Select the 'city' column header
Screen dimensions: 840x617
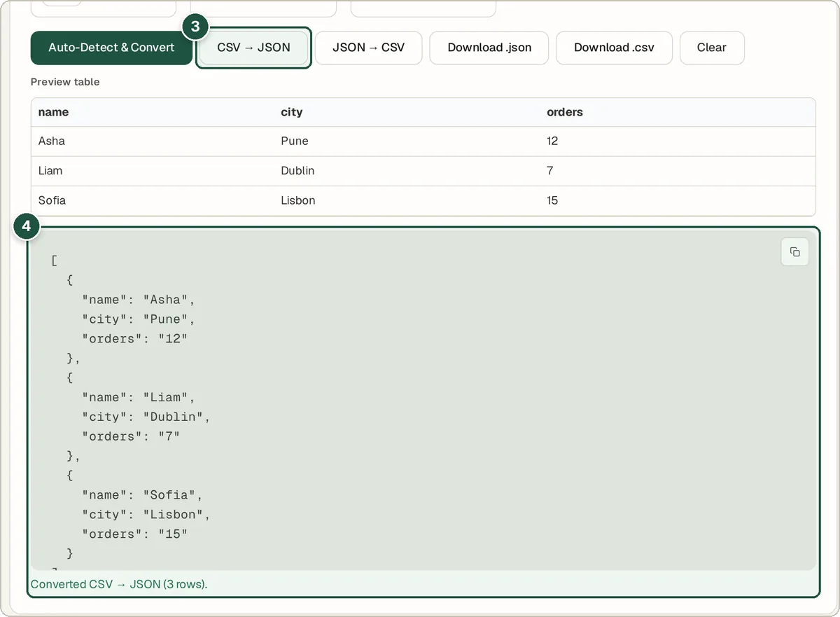[x=407, y=112]
